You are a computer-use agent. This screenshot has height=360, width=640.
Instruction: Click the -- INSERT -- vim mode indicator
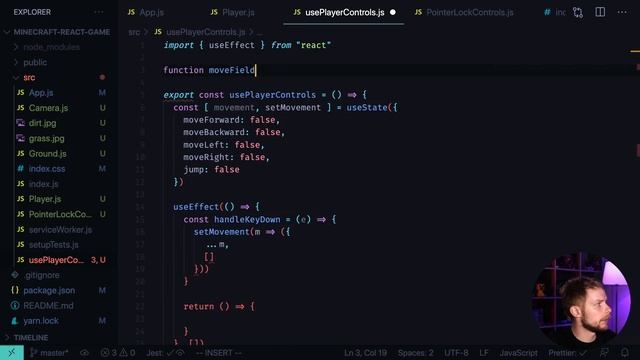[218, 353]
